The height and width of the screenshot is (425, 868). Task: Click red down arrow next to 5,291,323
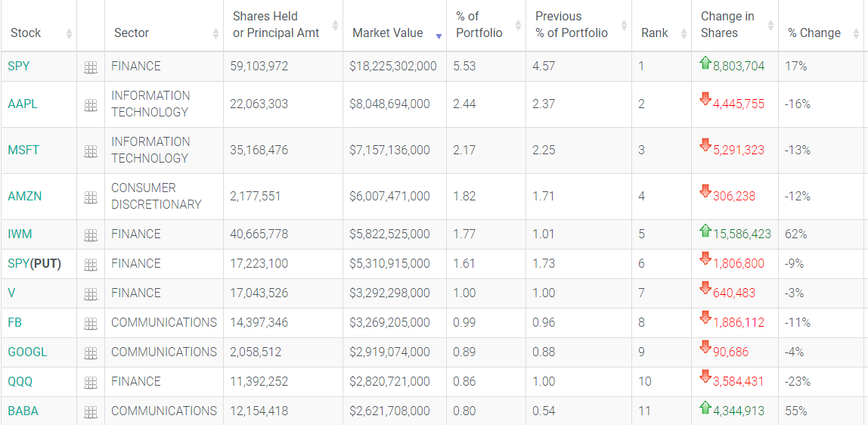(x=705, y=145)
